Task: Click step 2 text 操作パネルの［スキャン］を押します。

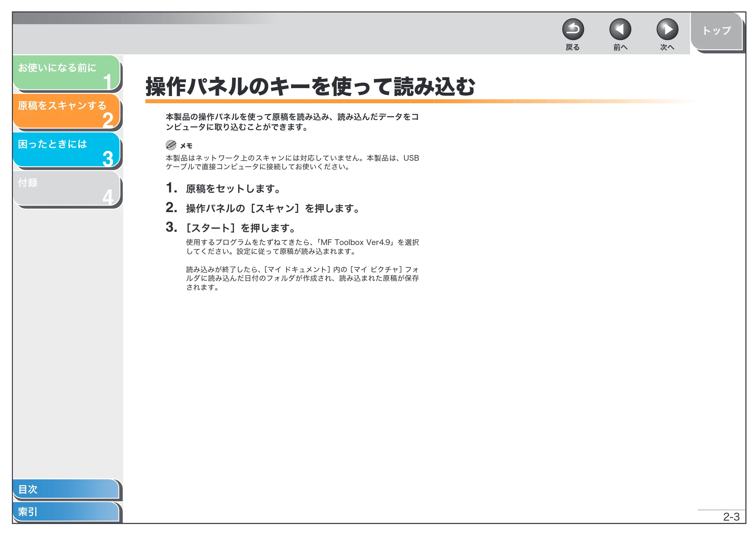Action: 273,208
